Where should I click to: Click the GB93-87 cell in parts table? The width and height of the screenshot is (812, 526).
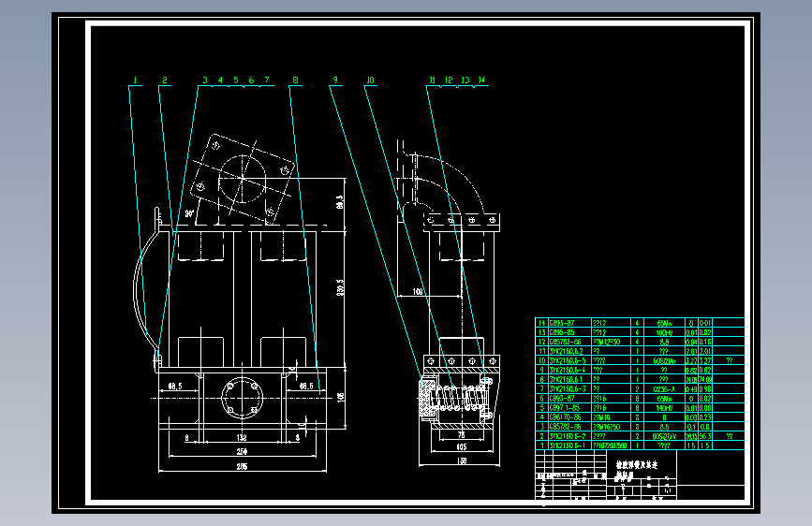click(569, 399)
